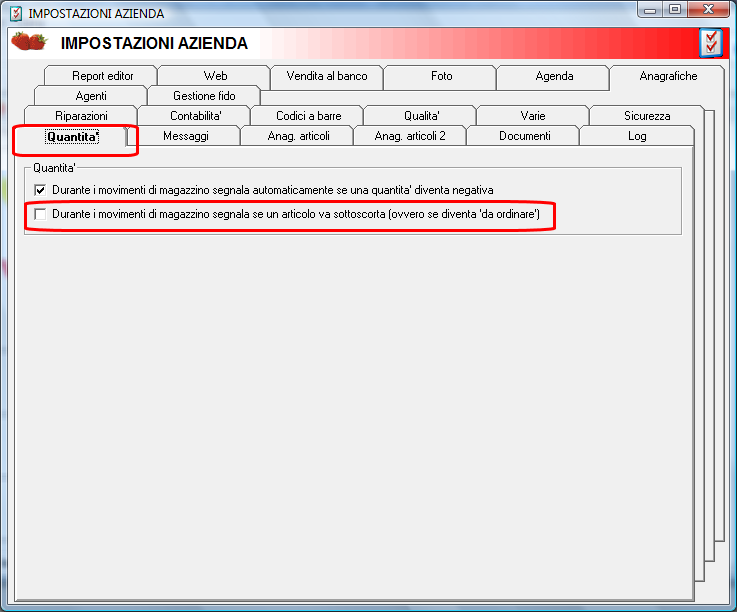Open the Vendita al banco tab
This screenshot has width=737, height=612.
[x=327, y=76]
